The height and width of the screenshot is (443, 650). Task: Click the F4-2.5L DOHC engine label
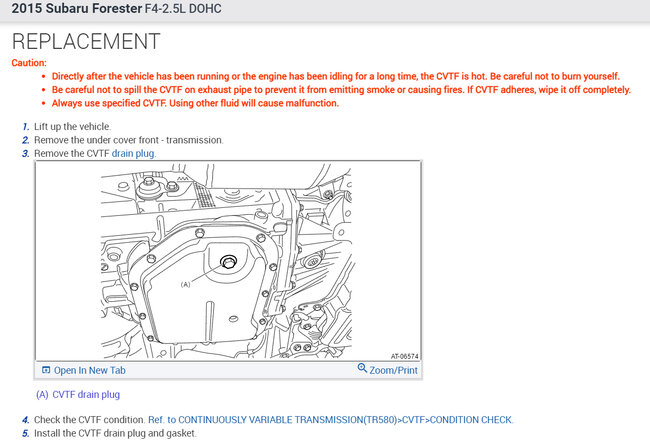pyautogui.click(x=183, y=9)
